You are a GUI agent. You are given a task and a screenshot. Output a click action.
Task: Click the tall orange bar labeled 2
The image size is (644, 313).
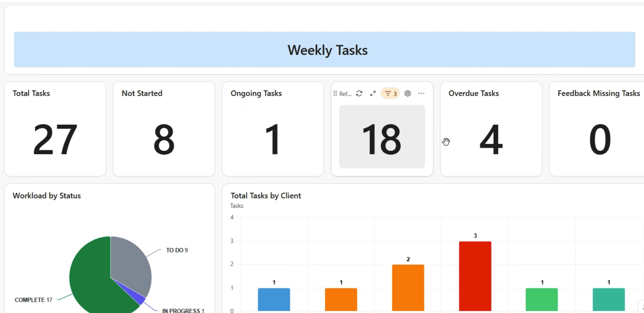pos(408,287)
